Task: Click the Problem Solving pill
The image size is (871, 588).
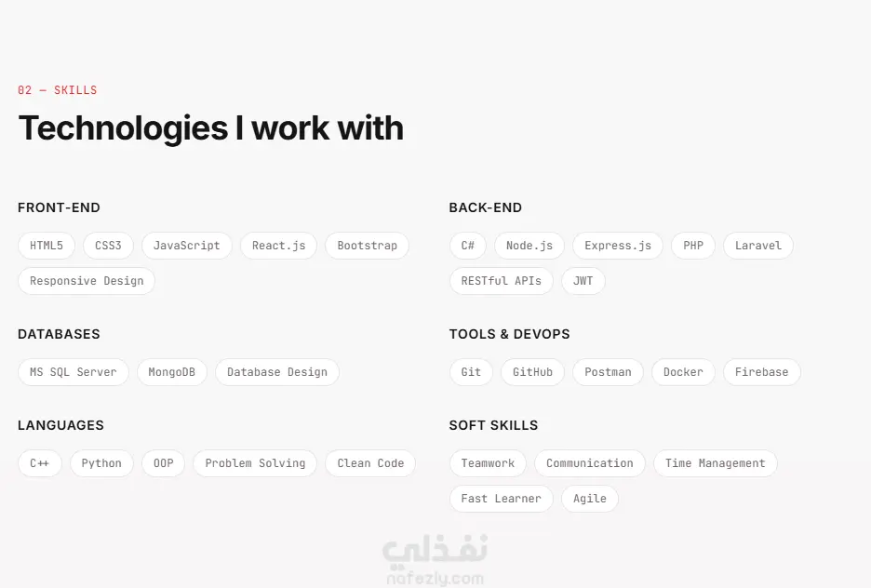Action: 255,463
